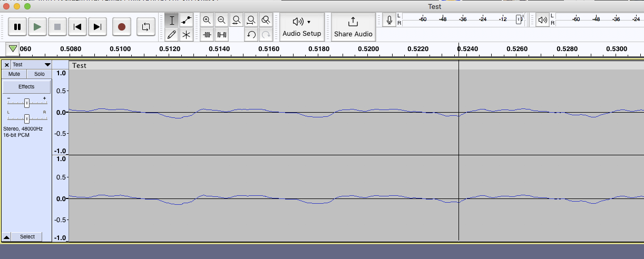644x259 pixels.
Task: Open the Audio Setup dropdown
Action: (x=301, y=26)
